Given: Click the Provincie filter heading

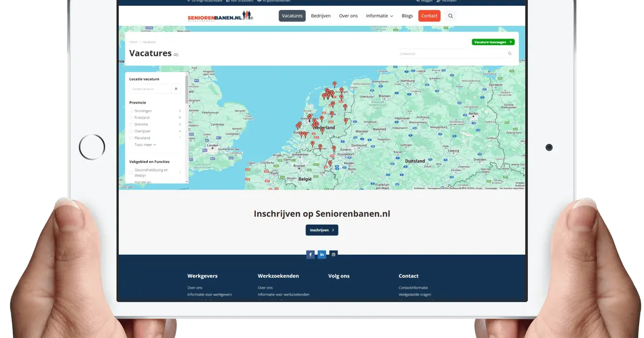Looking at the screenshot, I should pyautogui.click(x=137, y=102).
